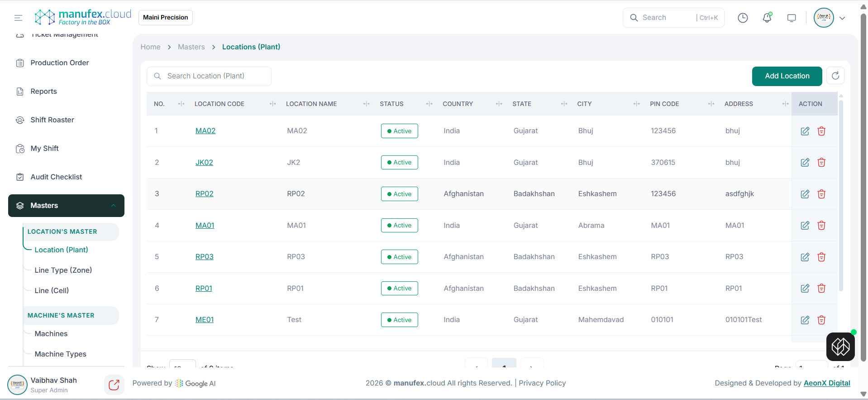Click the monitor screen icon in header
The image size is (868, 400).
pos(791,18)
